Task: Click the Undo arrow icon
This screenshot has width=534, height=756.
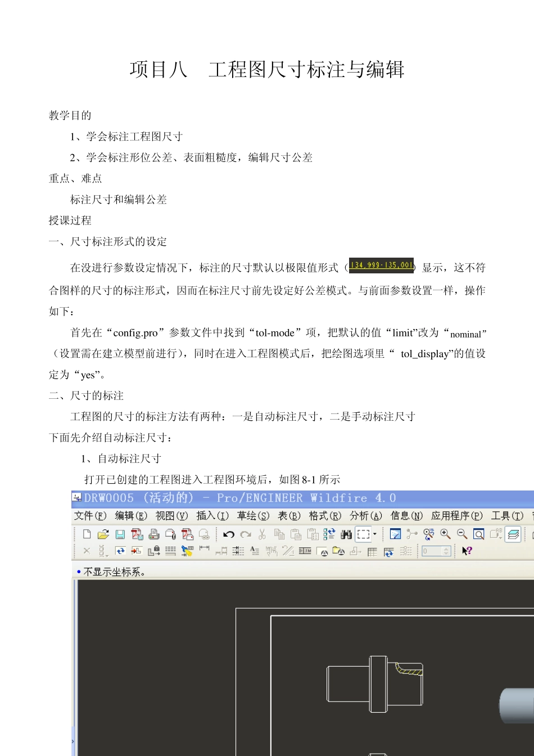Action: click(228, 534)
